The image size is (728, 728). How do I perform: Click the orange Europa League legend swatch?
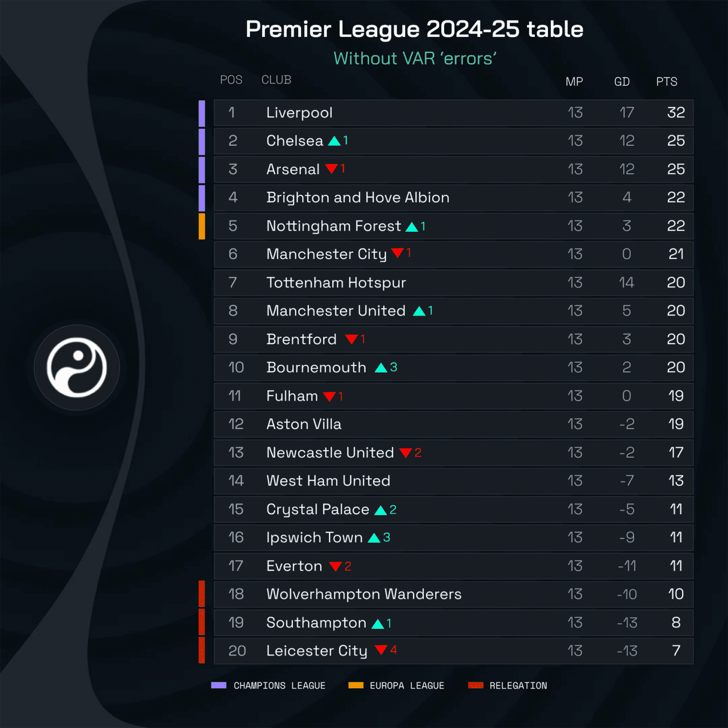click(355, 685)
